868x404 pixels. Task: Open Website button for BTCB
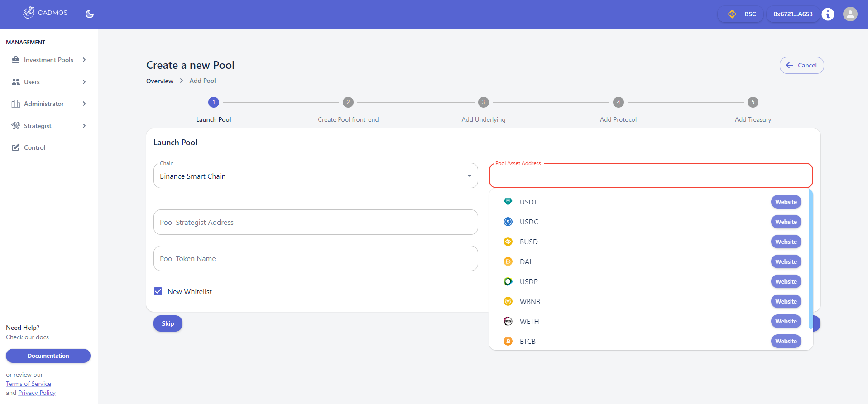pos(786,341)
